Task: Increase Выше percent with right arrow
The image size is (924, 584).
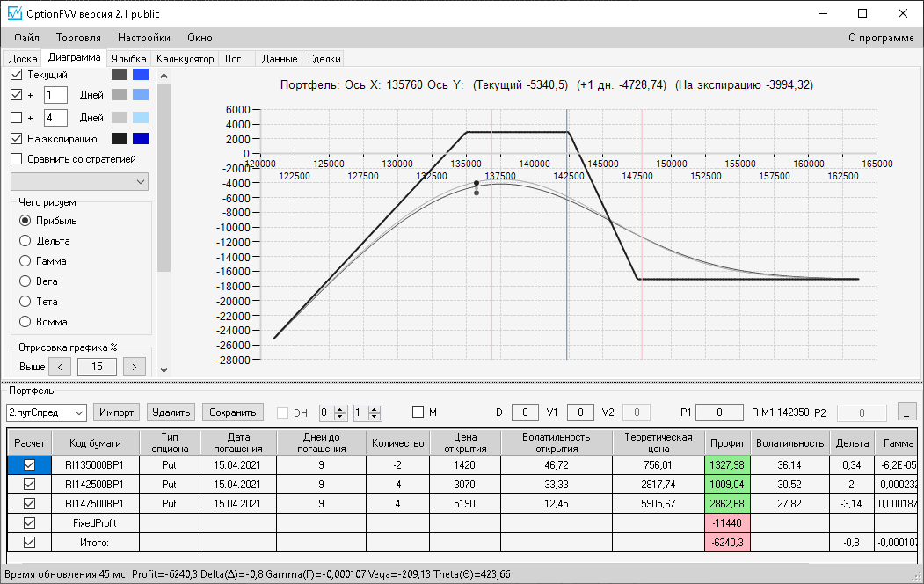Action: point(135,367)
